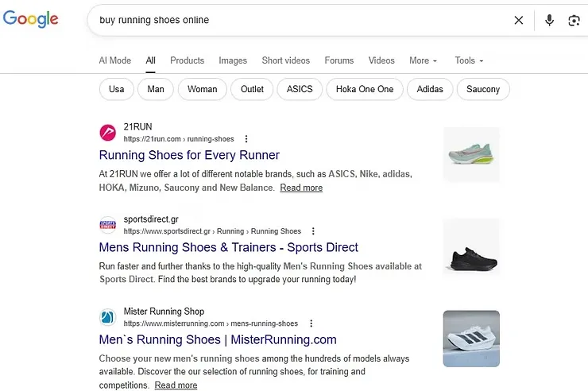
Task: Click the Google logo
Action: (30, 19)
